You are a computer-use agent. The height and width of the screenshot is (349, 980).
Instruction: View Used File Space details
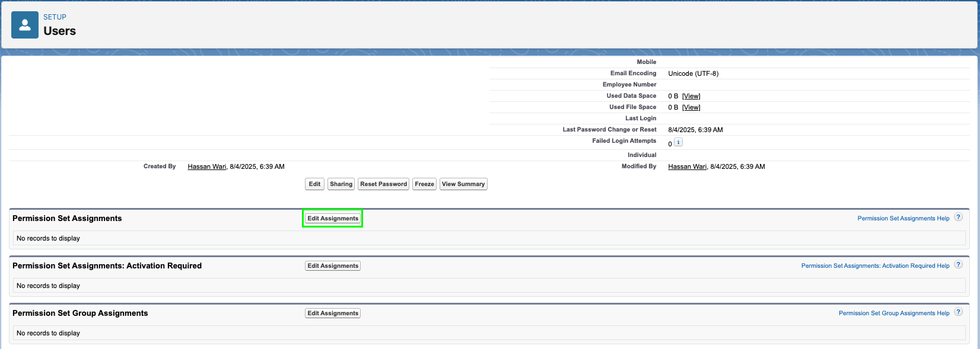click(x=691, y=107)
